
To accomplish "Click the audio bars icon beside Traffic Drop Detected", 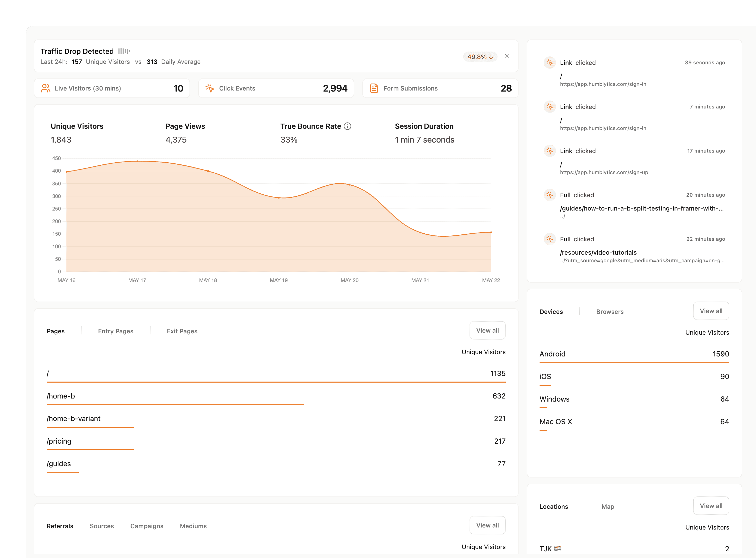I will pyautogui.click(x=124, y=51).
